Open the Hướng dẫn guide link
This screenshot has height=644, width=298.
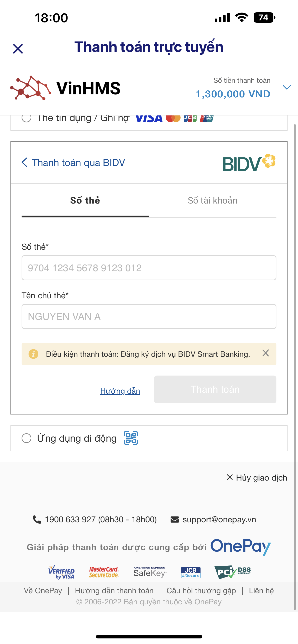pyautogui.click(x=120, y=391)
